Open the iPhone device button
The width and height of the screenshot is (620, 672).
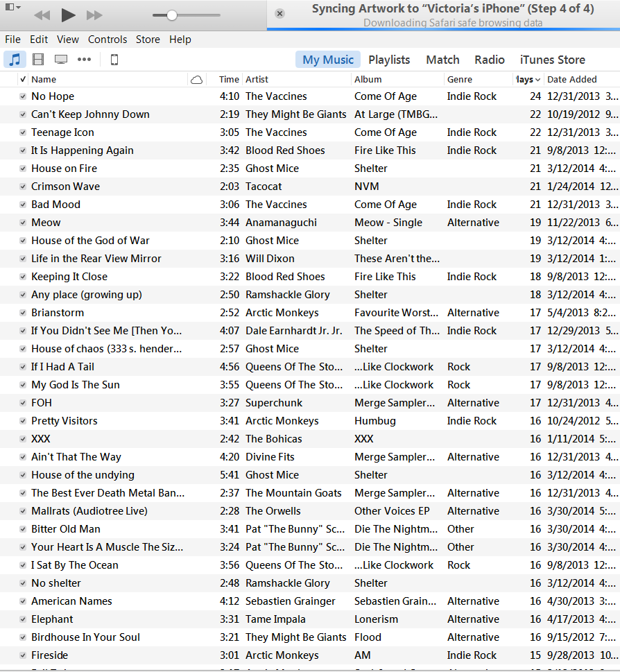tap(114, 60)
